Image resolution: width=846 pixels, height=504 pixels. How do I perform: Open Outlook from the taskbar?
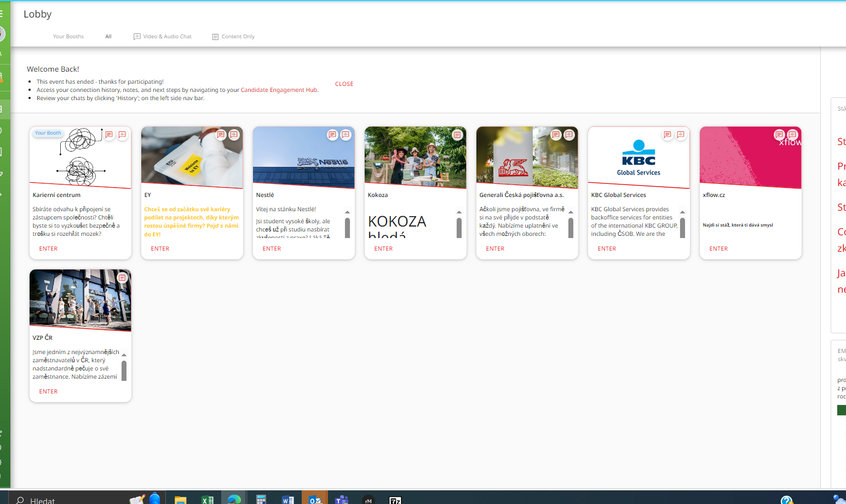314,499
